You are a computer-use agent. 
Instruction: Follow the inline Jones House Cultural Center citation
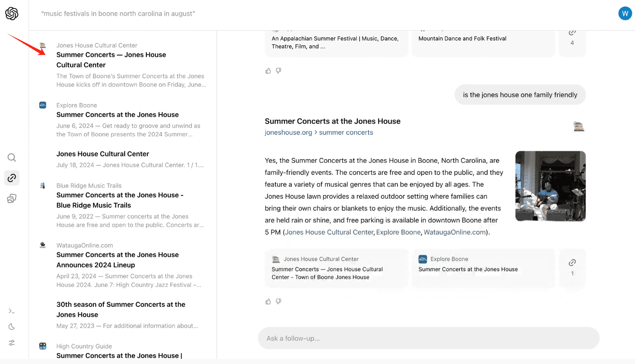pos(329,232)
